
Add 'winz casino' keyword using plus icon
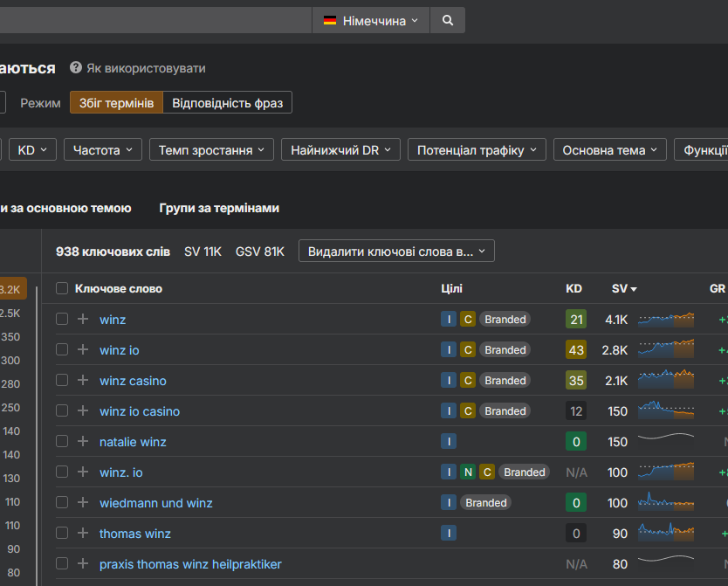pos(83,380)
